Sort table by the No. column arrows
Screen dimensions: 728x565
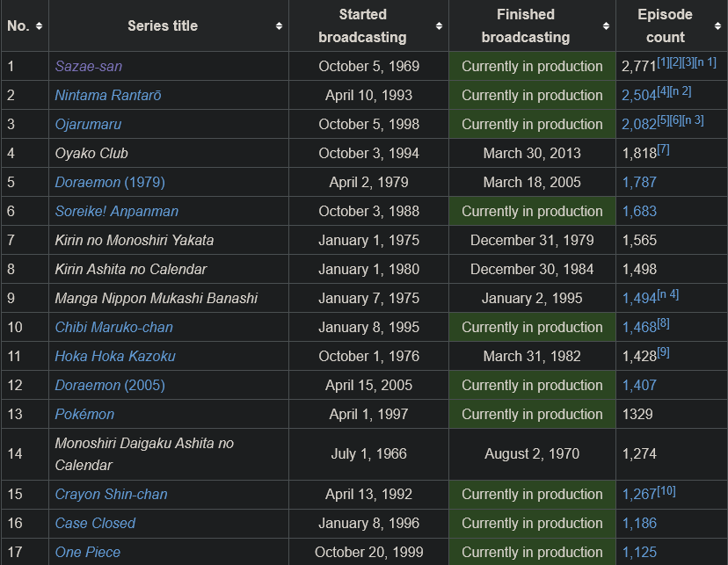point(39,26)
